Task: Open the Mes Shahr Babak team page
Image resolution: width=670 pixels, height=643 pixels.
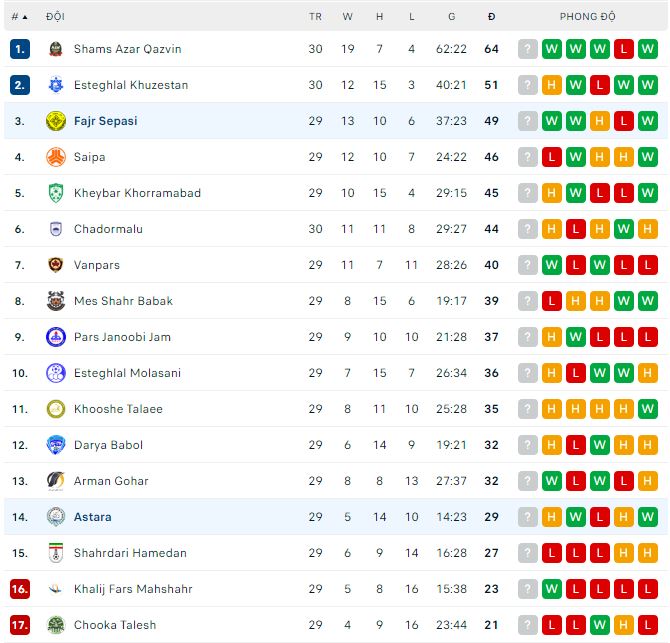Action: (123, 301)
